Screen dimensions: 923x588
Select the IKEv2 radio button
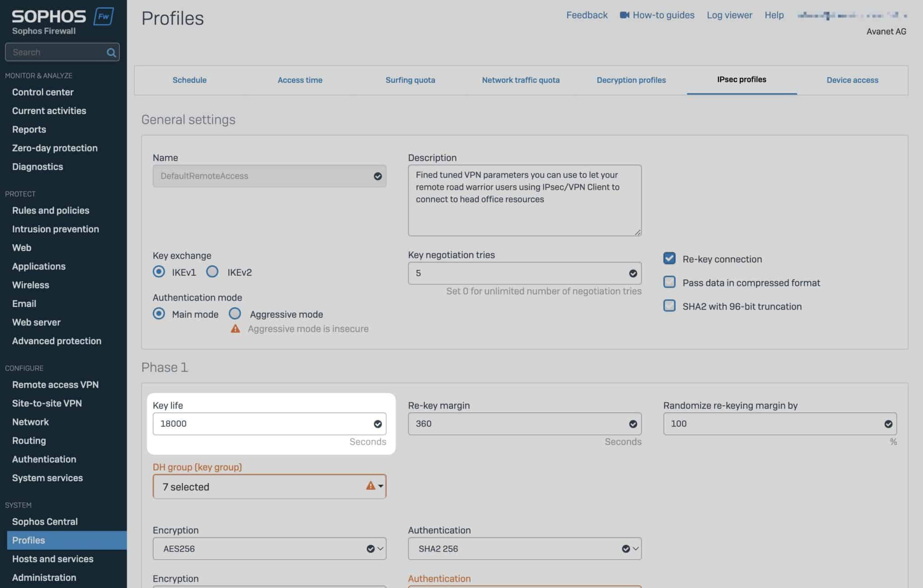pos(212,272)
